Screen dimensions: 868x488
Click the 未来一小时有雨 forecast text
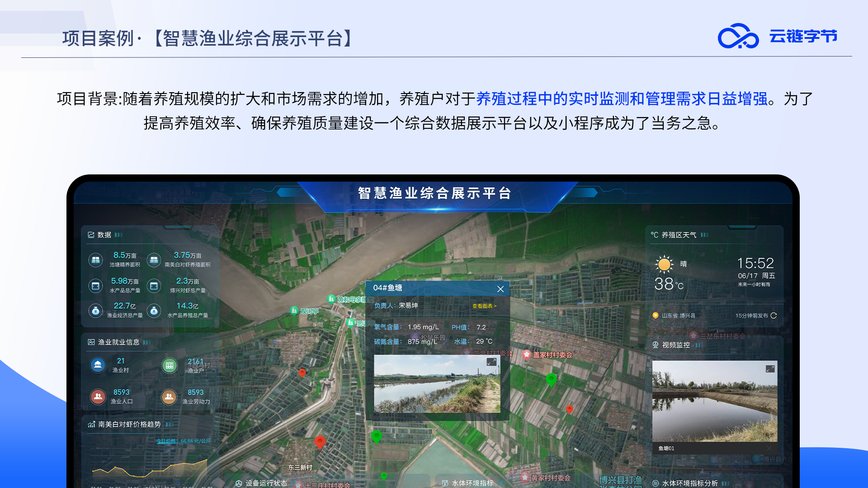[x=754, y=285]
